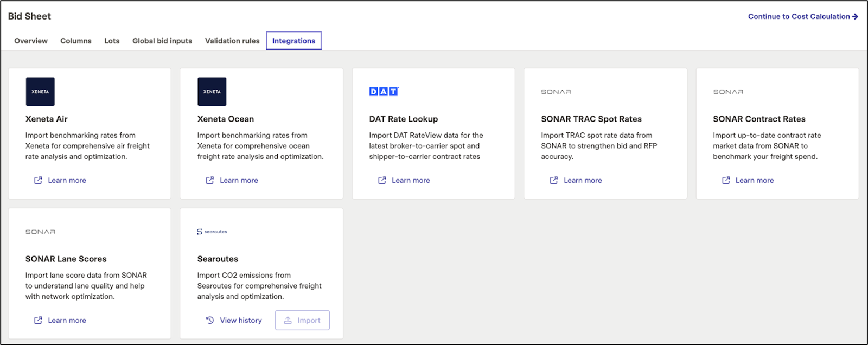Click external link icon in Xeneta Air card
This screenshot has width=868, height=345.
[x=38, y=180]
